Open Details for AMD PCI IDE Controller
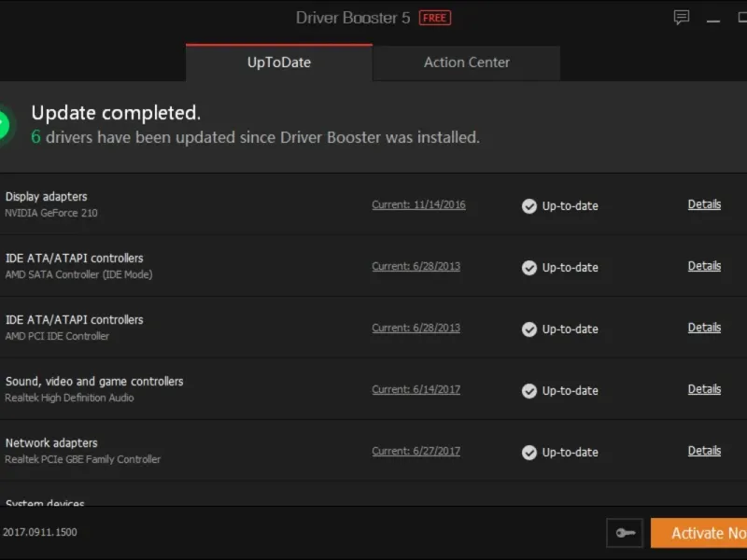This screenshot has width=747, height=560. (704, 328)
